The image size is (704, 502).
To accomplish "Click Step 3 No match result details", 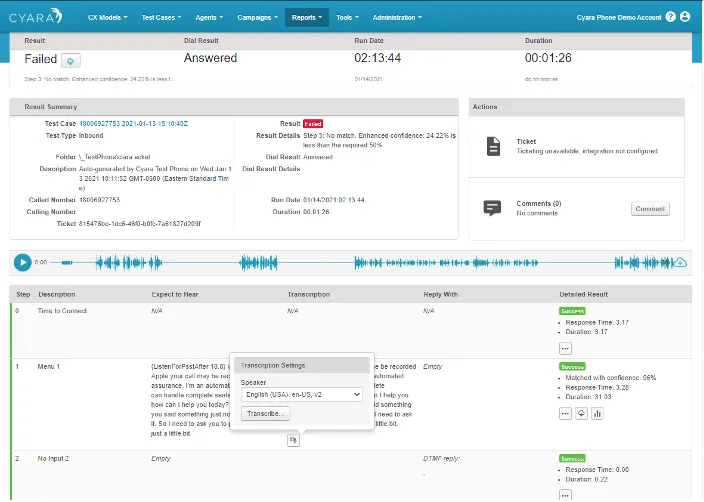I will [379, 140].
